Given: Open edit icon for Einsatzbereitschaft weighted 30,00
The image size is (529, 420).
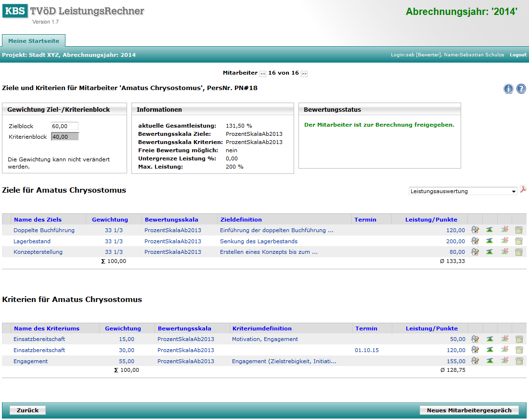Looking at the screenshot, I should 475,349.
